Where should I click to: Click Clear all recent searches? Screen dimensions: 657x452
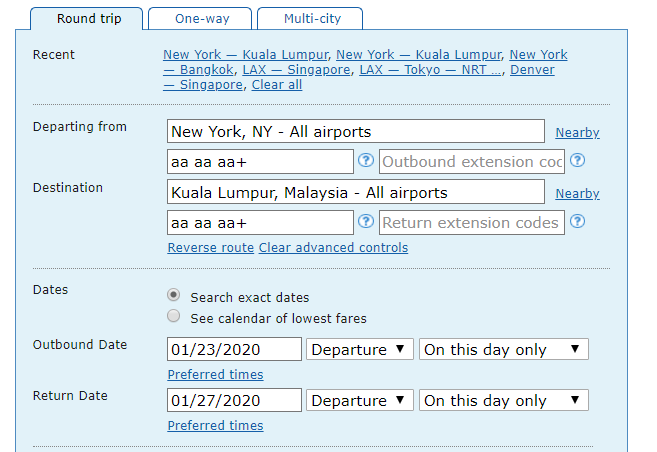click(x=277, y=85)
